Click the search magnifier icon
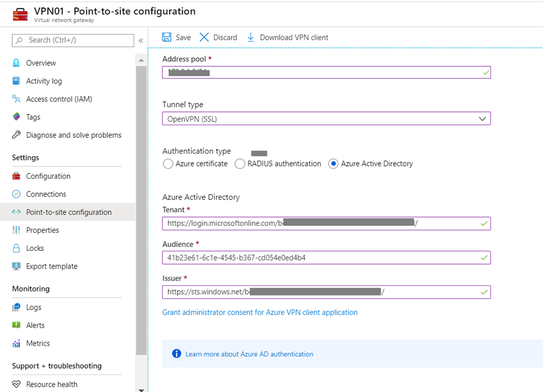Screen dimensions: 543x392 point(20,40)
